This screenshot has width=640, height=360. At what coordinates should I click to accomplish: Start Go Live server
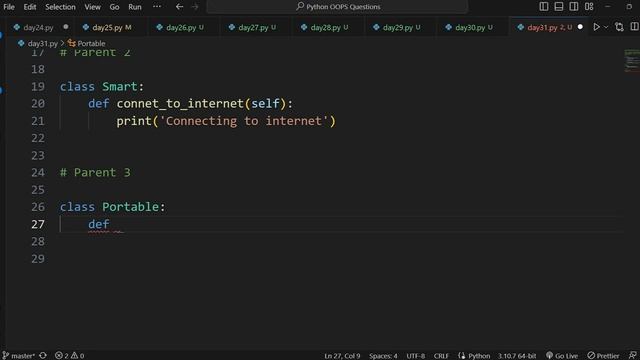pos(562,356)
